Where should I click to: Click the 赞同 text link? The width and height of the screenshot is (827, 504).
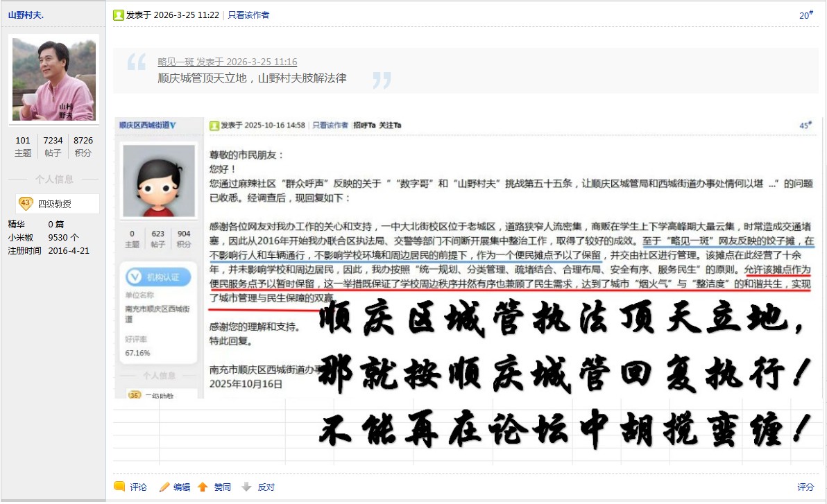pyautogui.click(x=222, y=487)
